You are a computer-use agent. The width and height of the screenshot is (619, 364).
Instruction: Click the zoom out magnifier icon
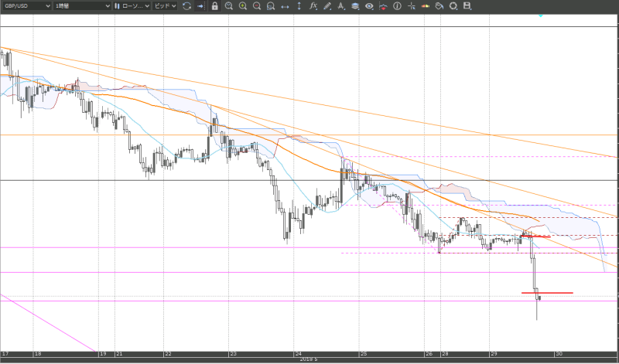pyautogui.click(x=257, y=6)
